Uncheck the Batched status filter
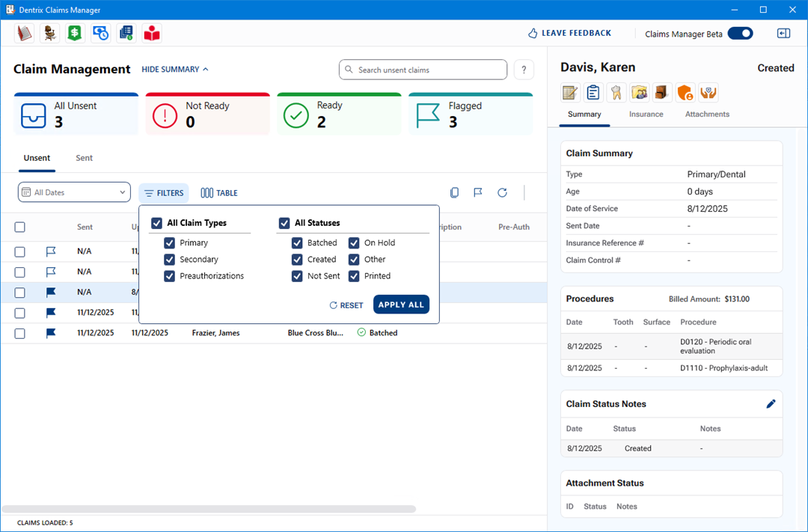808x532 pixels. tap(297, 243)
